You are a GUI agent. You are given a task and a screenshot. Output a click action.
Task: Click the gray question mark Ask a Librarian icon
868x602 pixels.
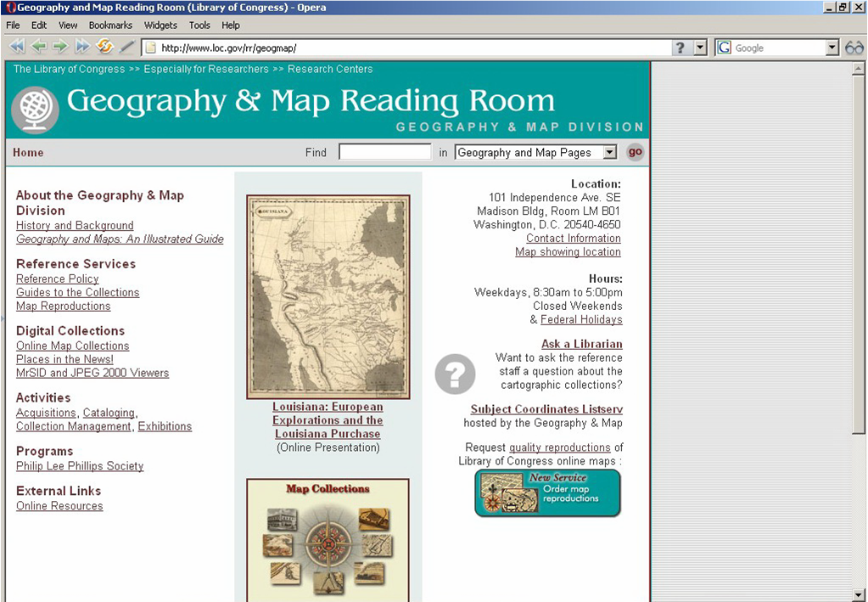point(455,374)
